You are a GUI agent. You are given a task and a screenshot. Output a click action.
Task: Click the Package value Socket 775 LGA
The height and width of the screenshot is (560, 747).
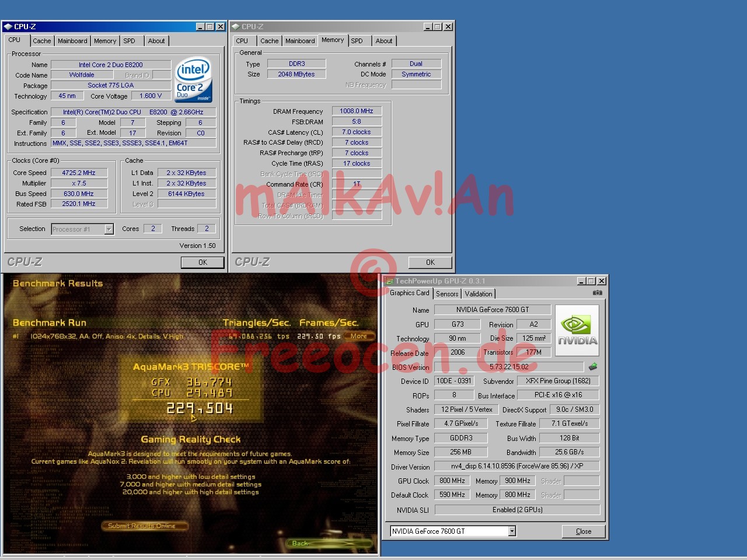111,86
